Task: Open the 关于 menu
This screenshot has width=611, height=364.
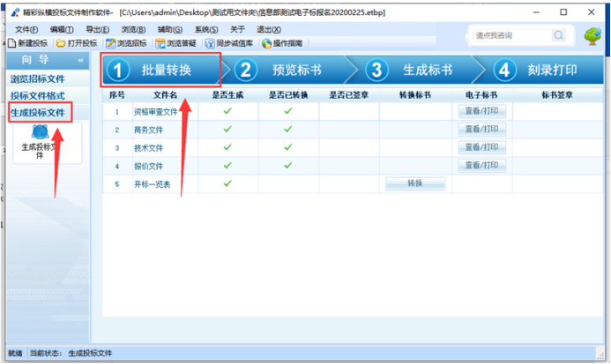Action: coord(237,30)
